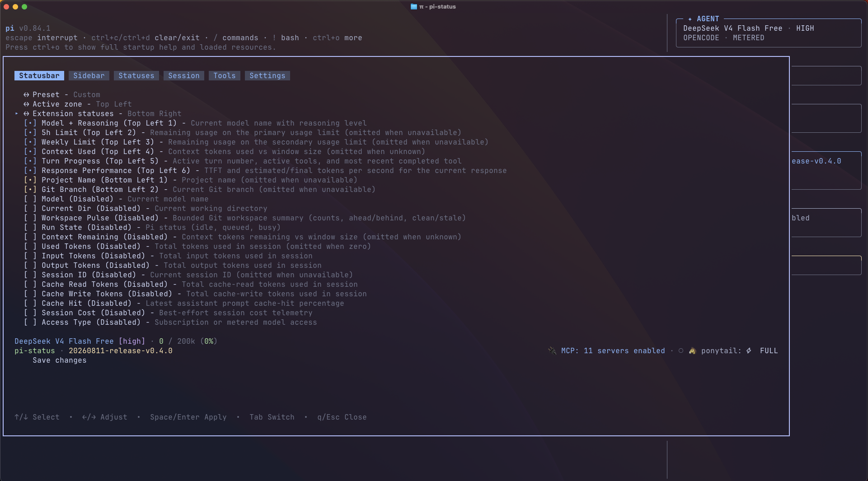Click the selection pointer beside Extension statuses
The height and width of the screenshot is (481, 868).
17,114
